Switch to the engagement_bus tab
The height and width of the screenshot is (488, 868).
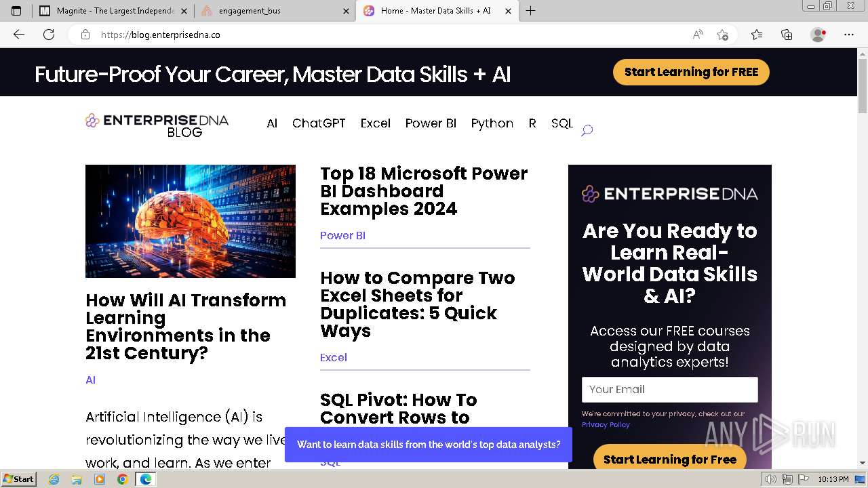[x=275, y=11]
